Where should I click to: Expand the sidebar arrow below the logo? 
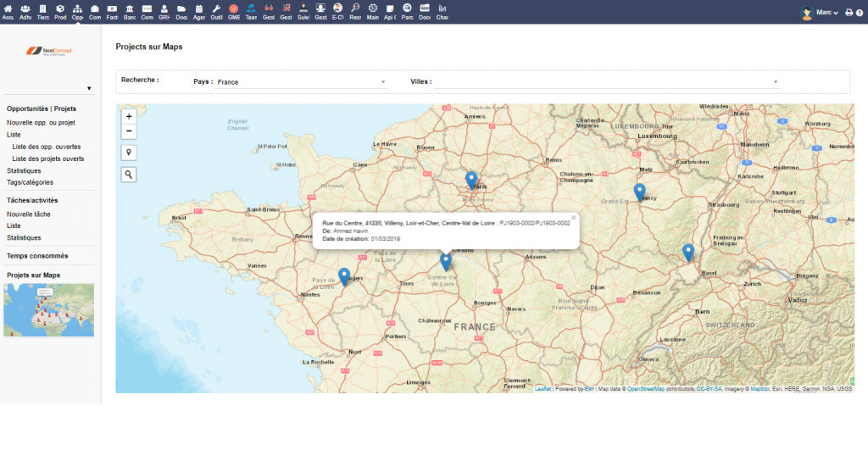click(x=89, y=88)
